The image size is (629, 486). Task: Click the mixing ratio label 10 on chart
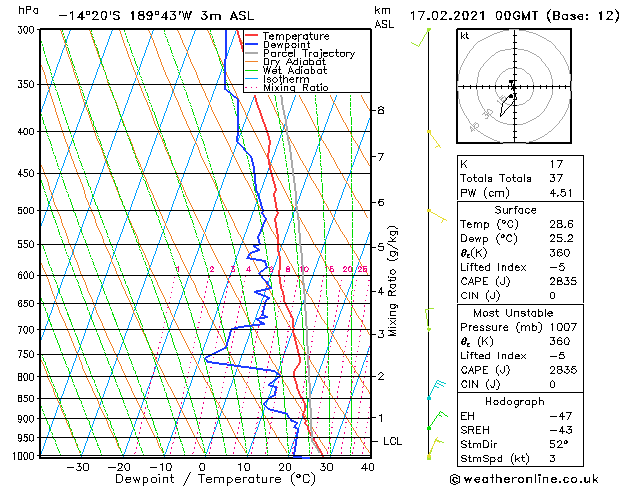304,269
